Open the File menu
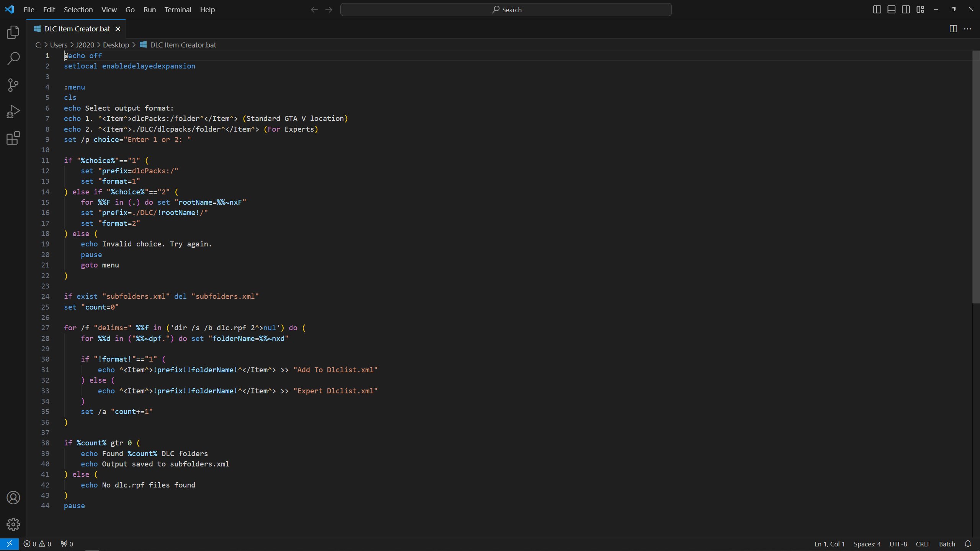980x551 pixels. (29, 10)
